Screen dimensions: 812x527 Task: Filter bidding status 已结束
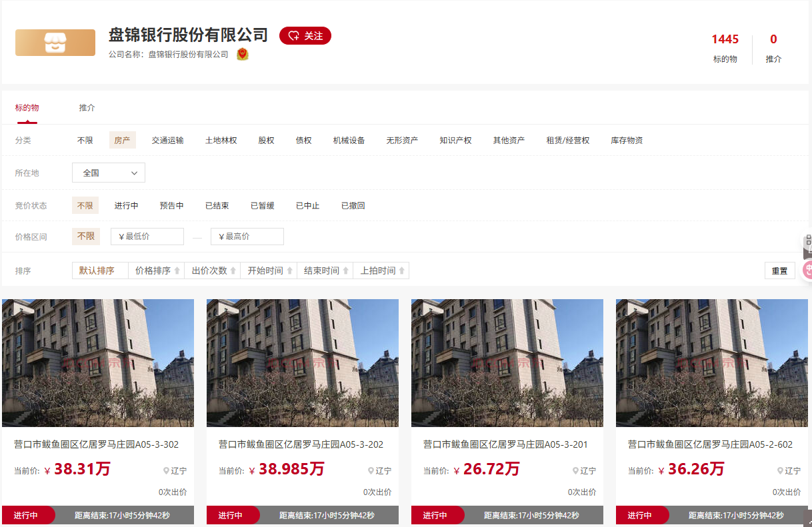pos(217,206)
